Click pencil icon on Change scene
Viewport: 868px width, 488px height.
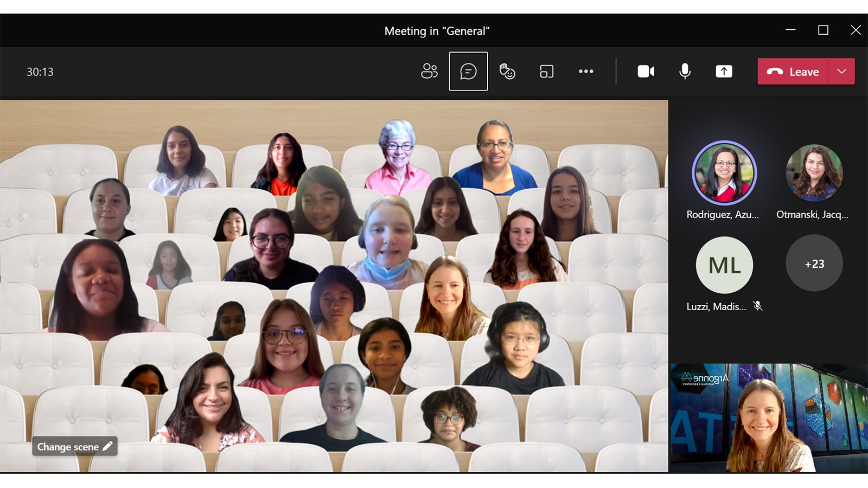pos(107,446)
